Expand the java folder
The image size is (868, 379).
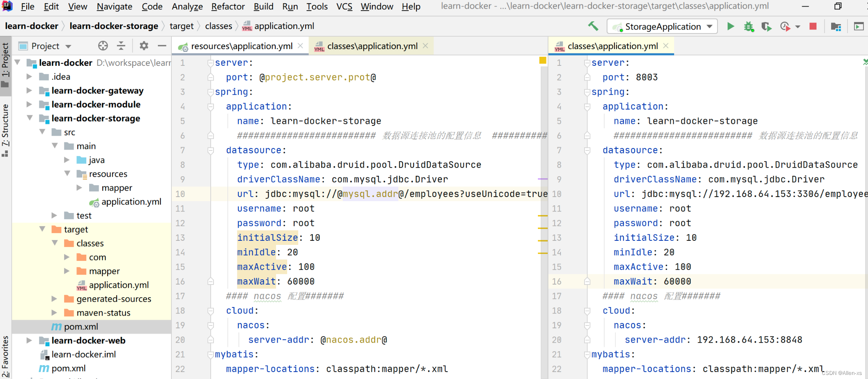point(67,160)
